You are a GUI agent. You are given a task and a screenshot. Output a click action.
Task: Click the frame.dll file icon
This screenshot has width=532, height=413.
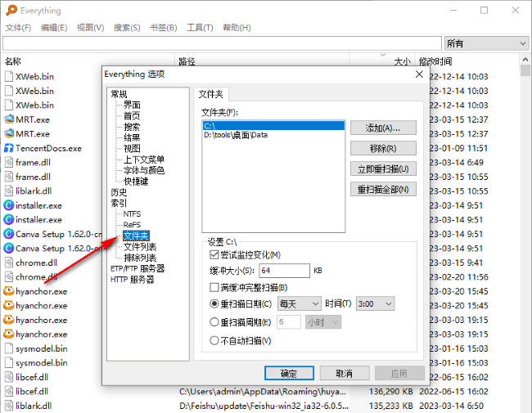(9, 162)
